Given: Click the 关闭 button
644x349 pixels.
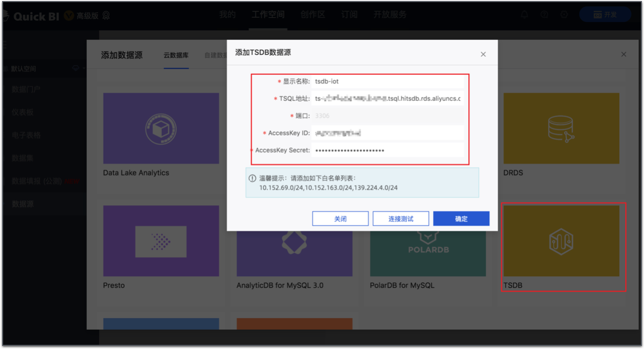Looking at the screenshot, I should coord(340,219).
